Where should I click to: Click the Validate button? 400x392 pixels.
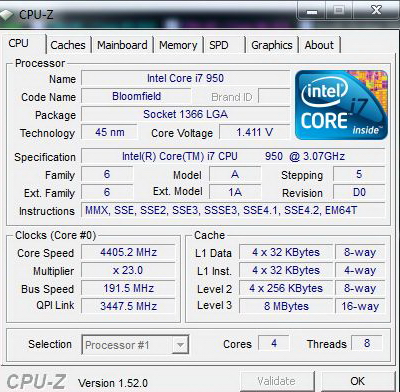pyautogui.click(x=276, y=381)
